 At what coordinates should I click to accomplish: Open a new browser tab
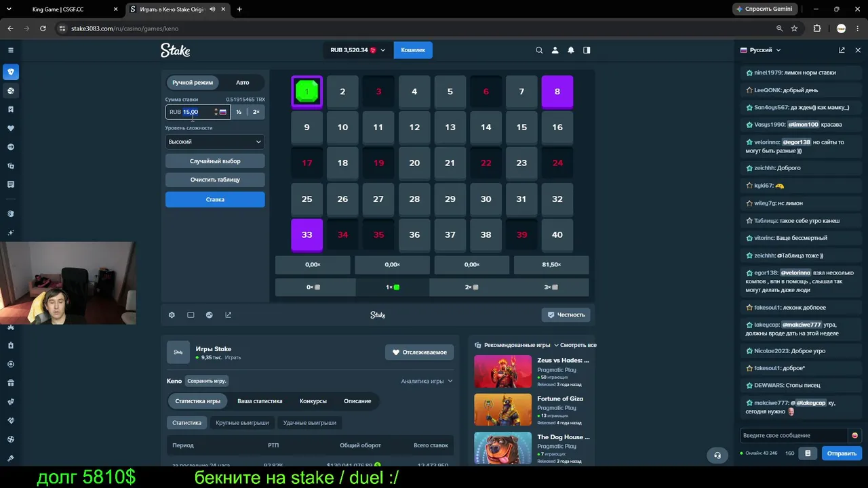pyautogui.click(x=239, y=9)
